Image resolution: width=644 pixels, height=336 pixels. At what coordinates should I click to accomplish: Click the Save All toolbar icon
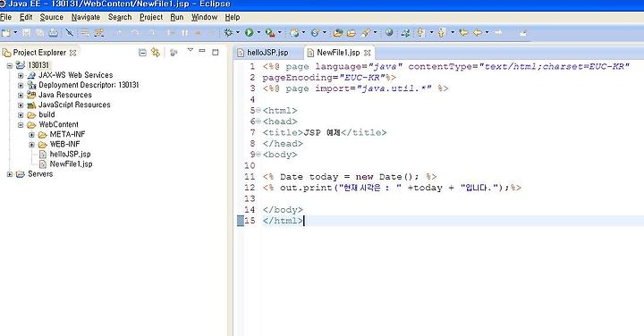[x=40, y=33]
